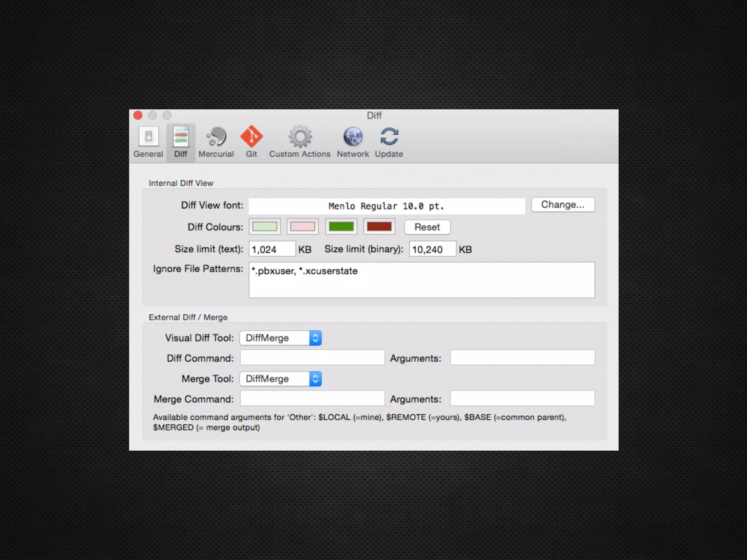The width and height of the screenshot is (747, 560).
Task: Open the Mercurial preferences icon
Action: [216, 137]
